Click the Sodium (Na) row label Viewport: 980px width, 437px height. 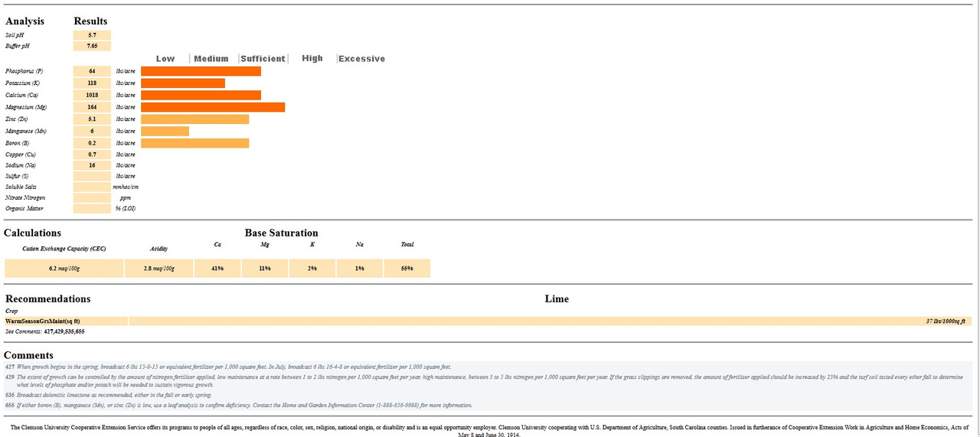[20, 165]
